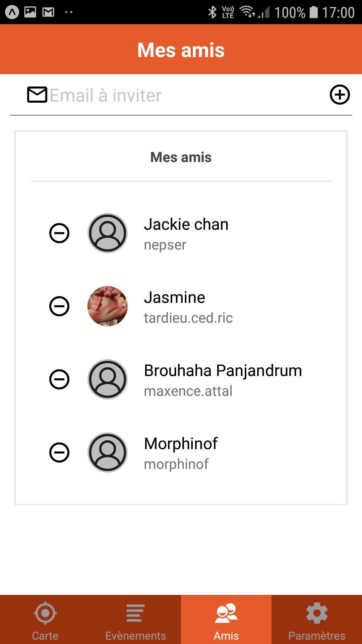
Task: Remove Morphinof from friends
Action: pos(59,452)
